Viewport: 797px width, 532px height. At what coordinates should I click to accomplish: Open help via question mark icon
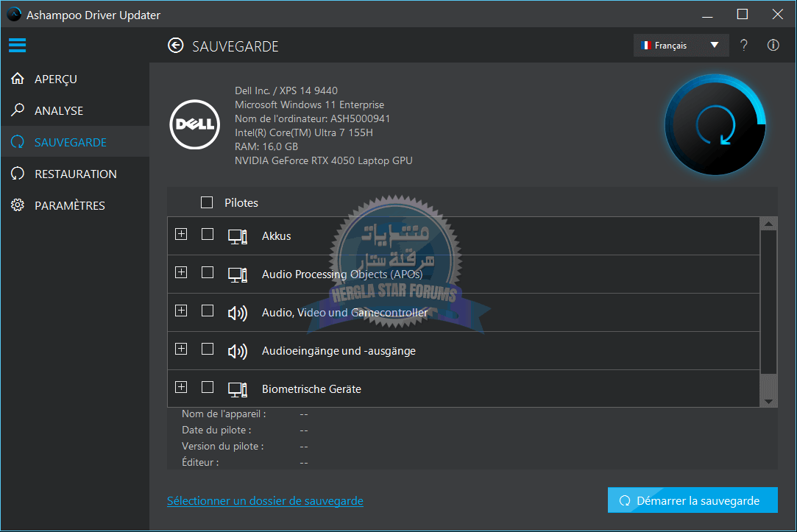click(744, 46)
